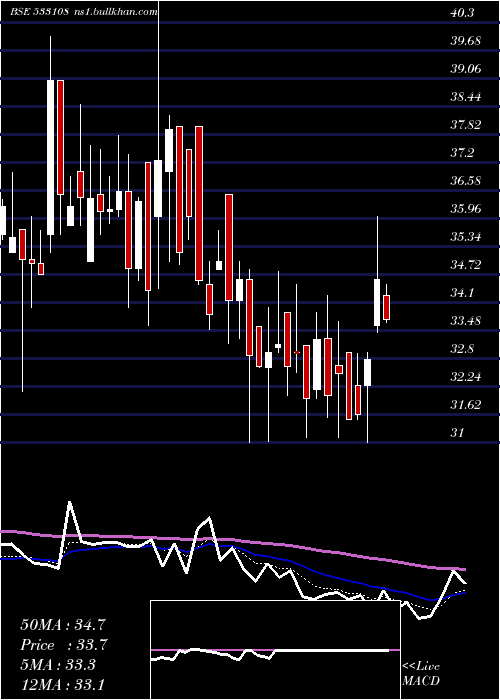Click the 31.62 price axis label
The height and width of the screenshot is (700, 500).
[x=465, y=405]
